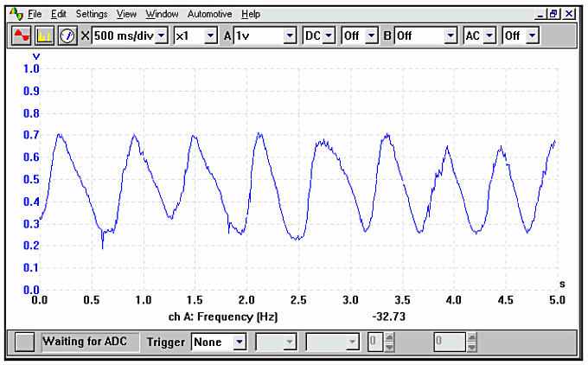The height and width of the screenshot is (365, 588).
Task: Open the Help menu
Action: click(x=251, y=14)
